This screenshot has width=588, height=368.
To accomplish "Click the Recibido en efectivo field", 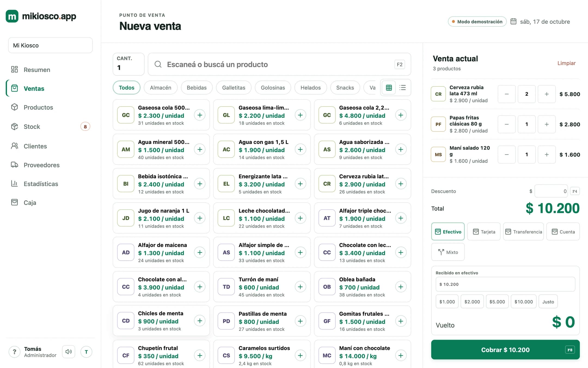I will click(505, 284).
